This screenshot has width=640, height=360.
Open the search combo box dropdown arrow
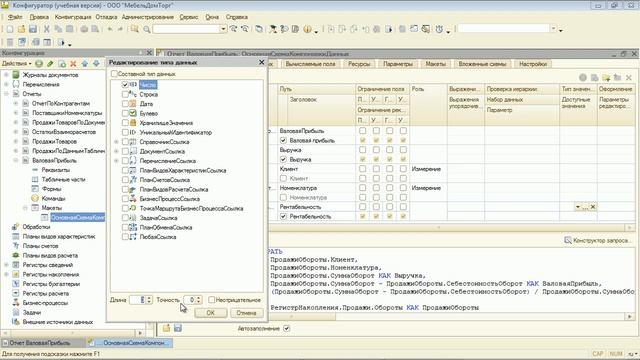coord(223,29)
